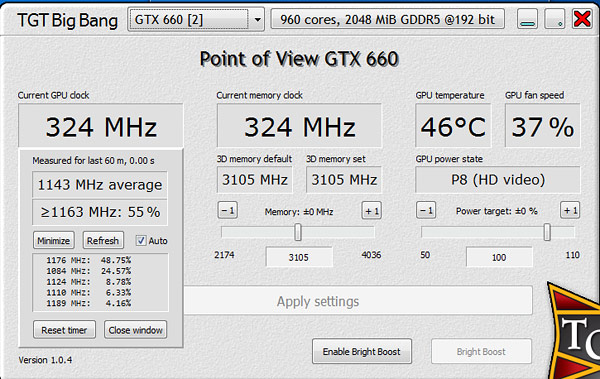The image size is (600, 379).
Task: Click the 960 cores GDDR5 info button
Action: click(387, 19)
